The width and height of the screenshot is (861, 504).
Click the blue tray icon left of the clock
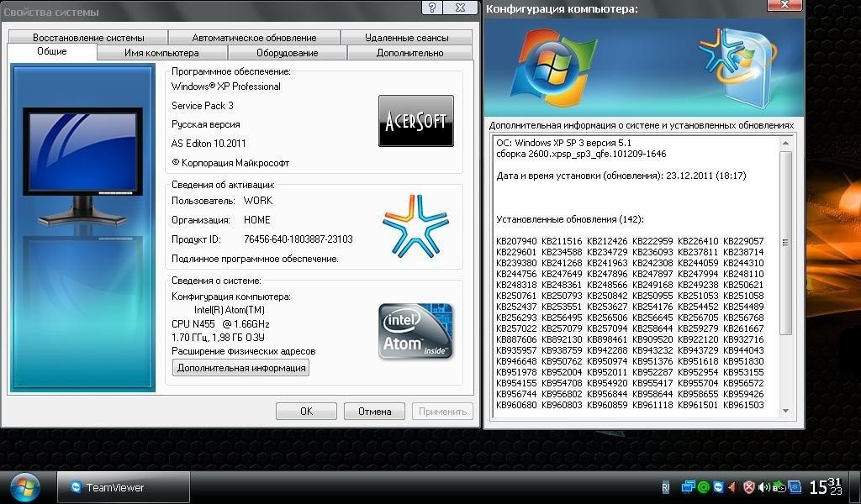coord(795,487)
